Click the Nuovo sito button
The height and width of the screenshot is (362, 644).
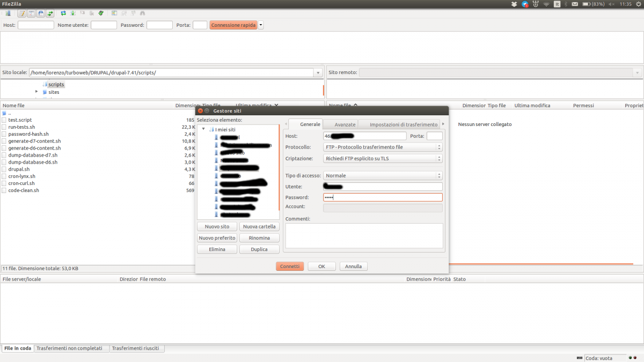tap(217, 227)
